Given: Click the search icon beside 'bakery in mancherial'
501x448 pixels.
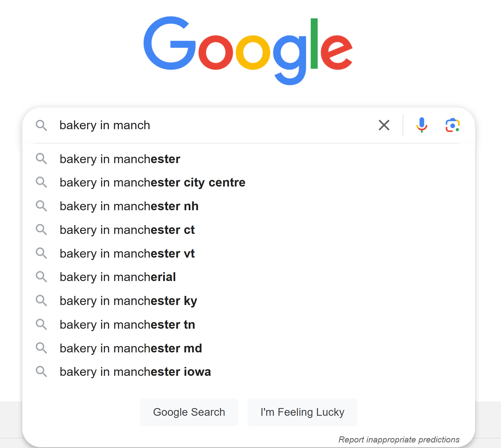Looking at the screenshot, I should click(42, 277).
